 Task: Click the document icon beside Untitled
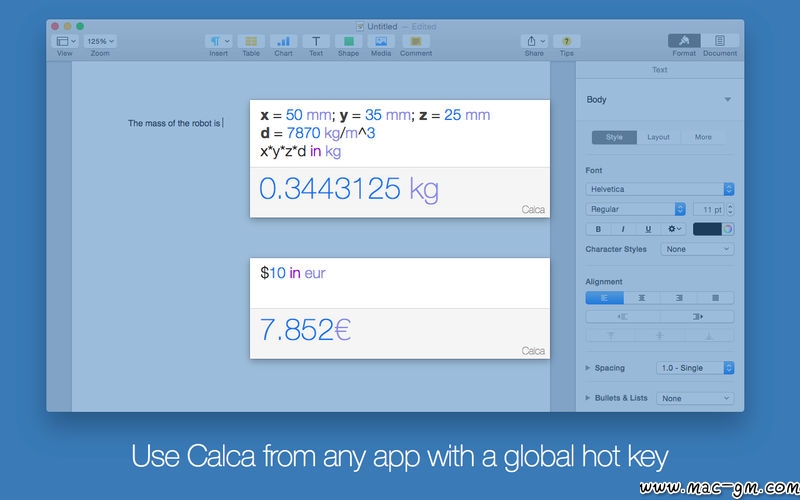[x=360, y=27]
